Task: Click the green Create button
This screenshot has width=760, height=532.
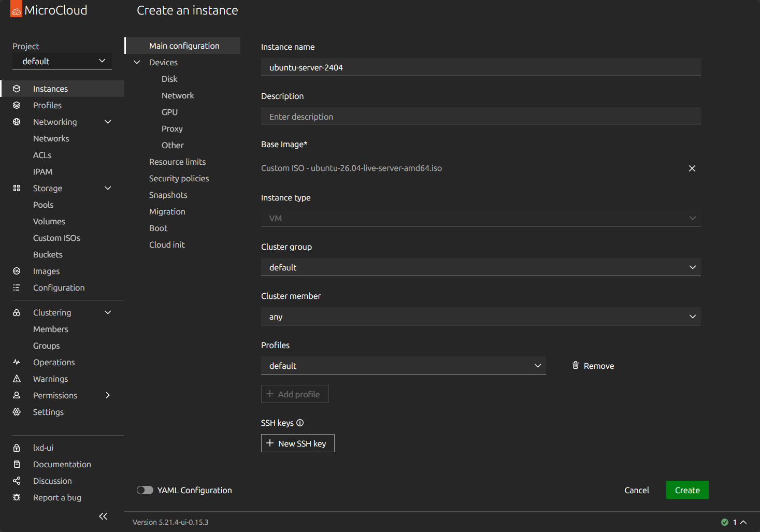Action: pos(687,490)
